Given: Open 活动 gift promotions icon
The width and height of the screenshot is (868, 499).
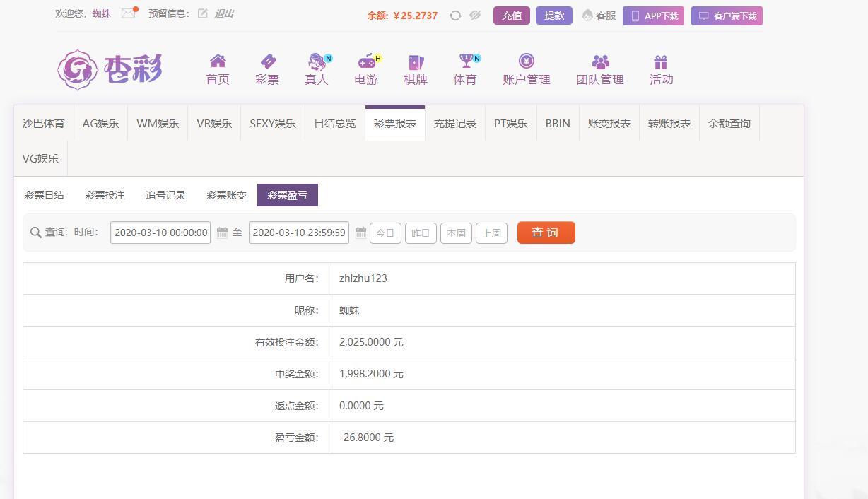Looking at the screenshot, I should pyautogui.click(x=661, y=61).
